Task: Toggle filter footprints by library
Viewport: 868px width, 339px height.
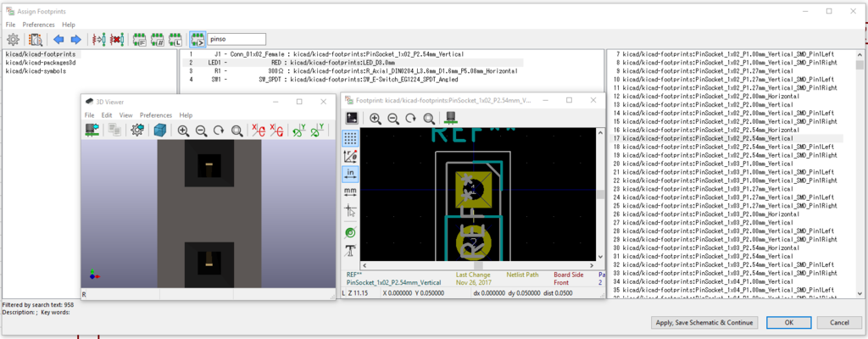Action: [175, 39]
